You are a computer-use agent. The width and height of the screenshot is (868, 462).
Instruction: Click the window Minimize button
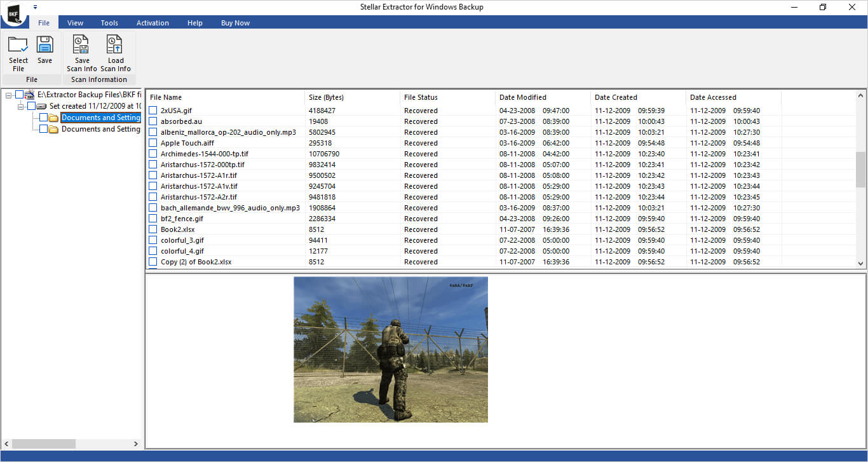click(794, 7)
